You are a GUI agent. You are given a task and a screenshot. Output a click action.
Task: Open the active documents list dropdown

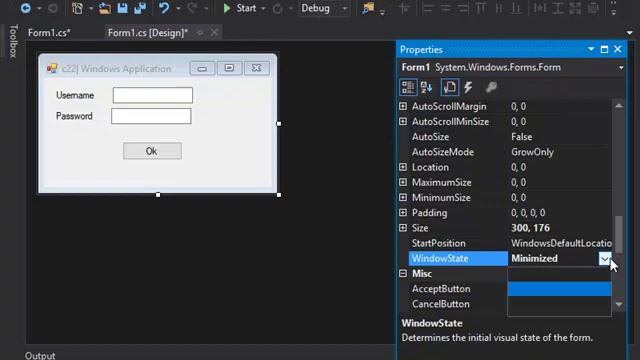click(629, 33)
